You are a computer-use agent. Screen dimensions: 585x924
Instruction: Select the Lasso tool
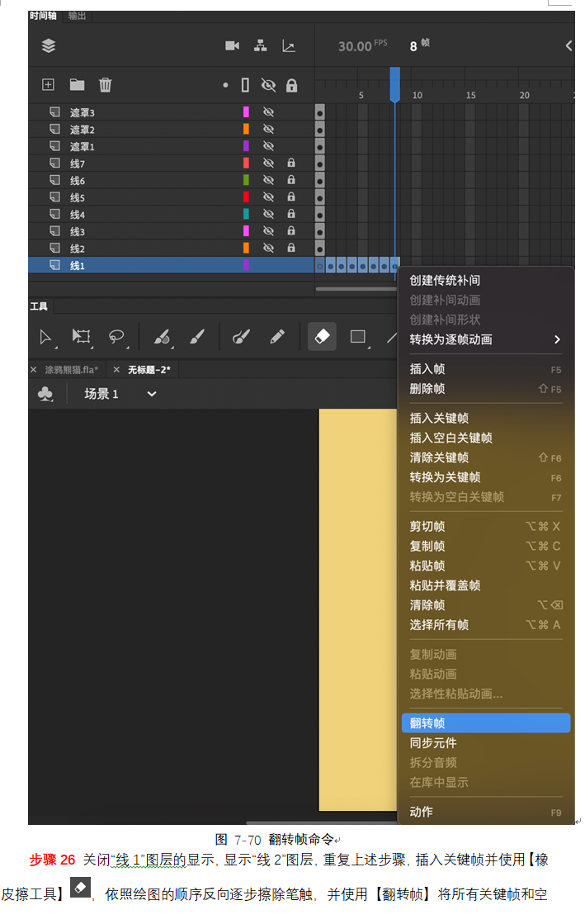pyautogui.click(x=116, y=336)
